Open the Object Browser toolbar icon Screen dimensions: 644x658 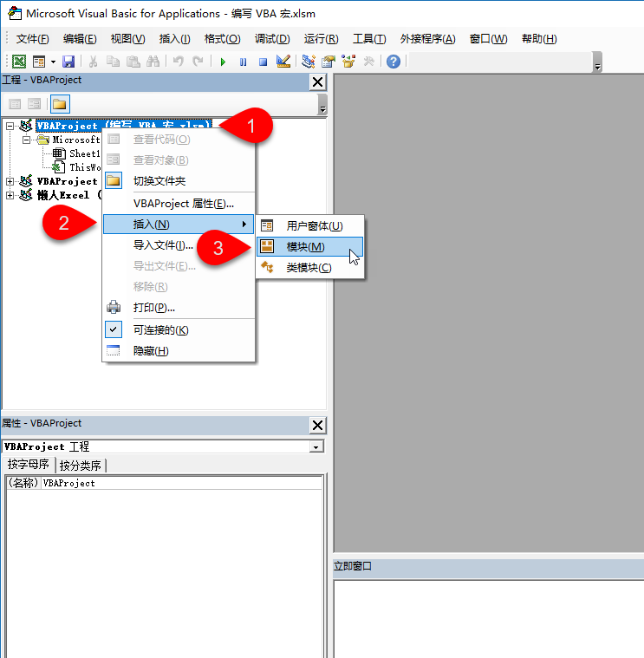coord(349,62)
